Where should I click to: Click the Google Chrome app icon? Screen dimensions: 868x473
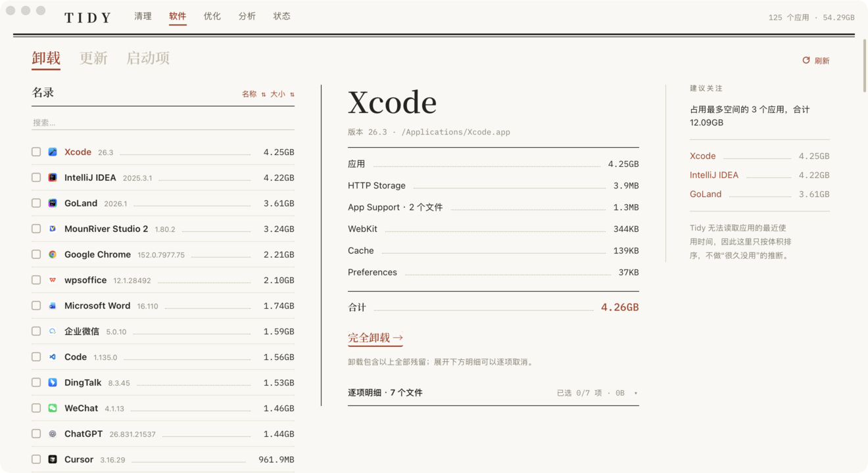click(53, 254)
